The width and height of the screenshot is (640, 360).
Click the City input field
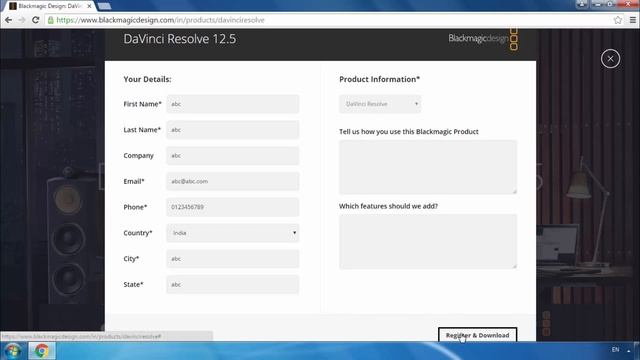233,259
